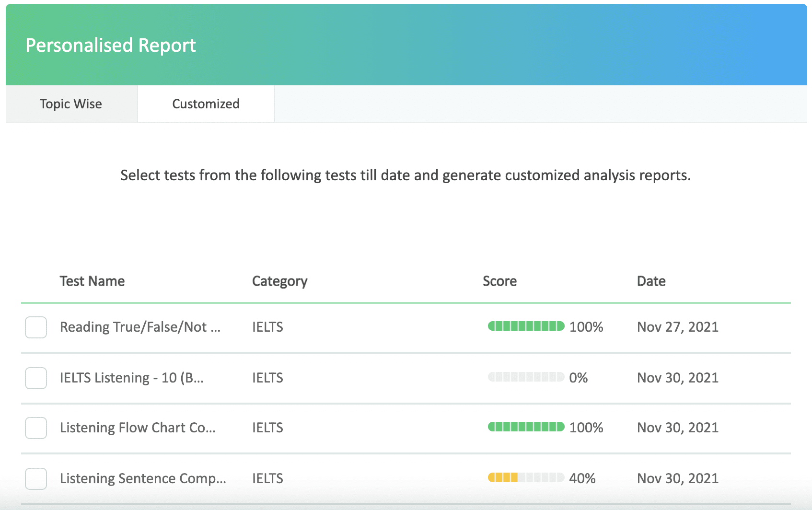The height and width of the screenshot is (510, 812).
Task: Click the 100% score bar for Reading True/False
Action: (526, 326)
